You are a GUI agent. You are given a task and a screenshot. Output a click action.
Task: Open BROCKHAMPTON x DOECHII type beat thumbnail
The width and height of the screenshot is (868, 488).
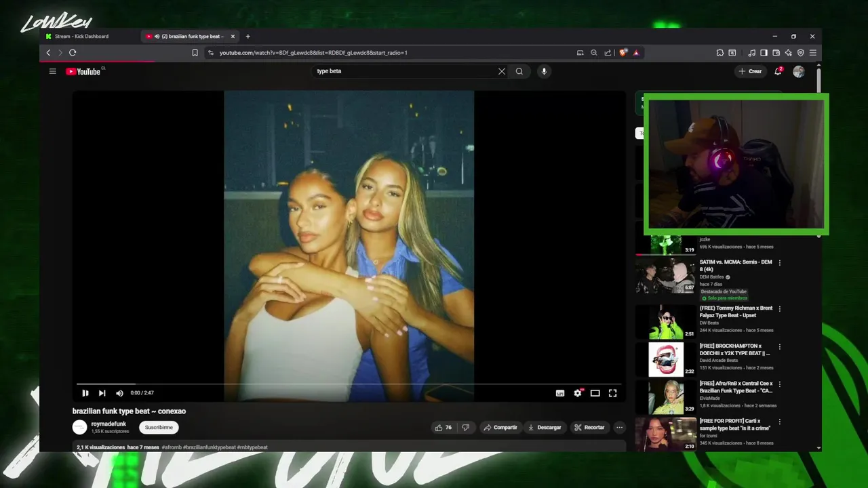[666, 359]
